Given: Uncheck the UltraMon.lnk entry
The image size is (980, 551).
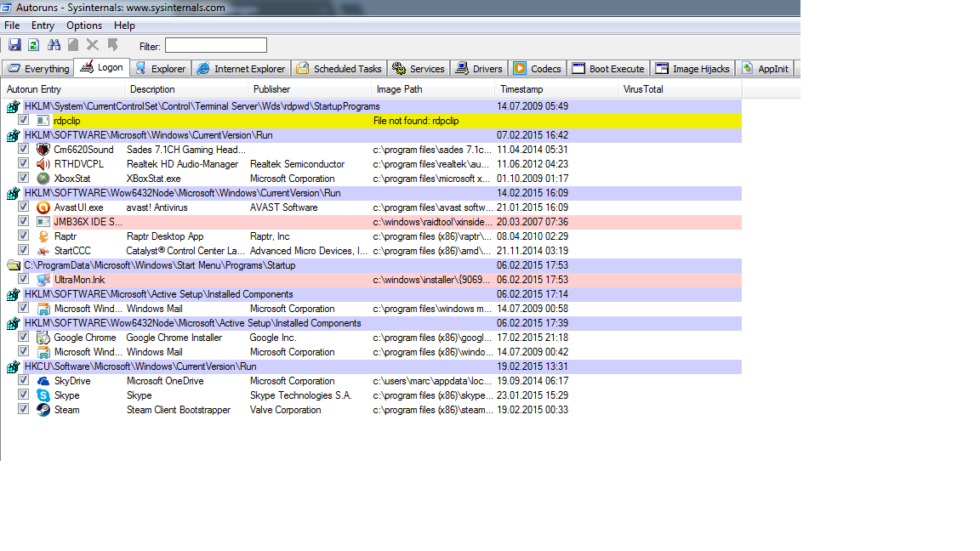Looking at the screenshot, I should click(x=23, y=279).
